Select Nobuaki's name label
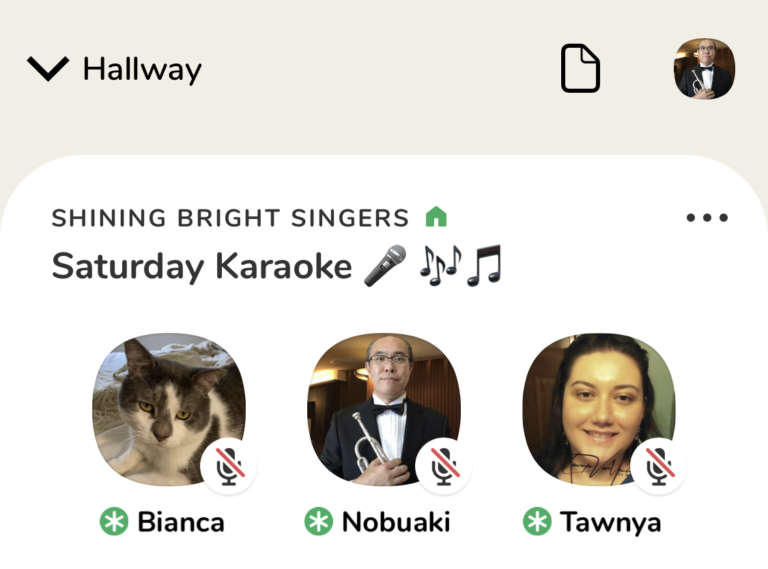Viewport: 768px width, 569px height. pyautogui.click(x=395, y=521)
